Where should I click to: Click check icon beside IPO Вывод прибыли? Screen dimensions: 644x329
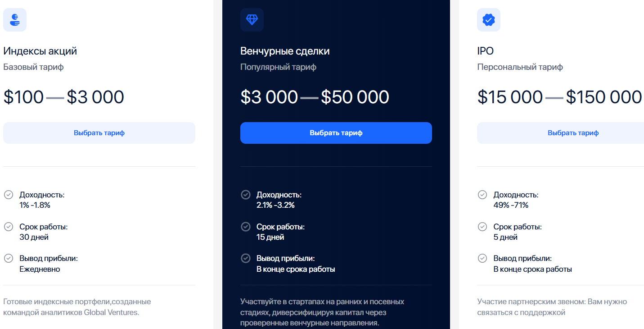482,258
